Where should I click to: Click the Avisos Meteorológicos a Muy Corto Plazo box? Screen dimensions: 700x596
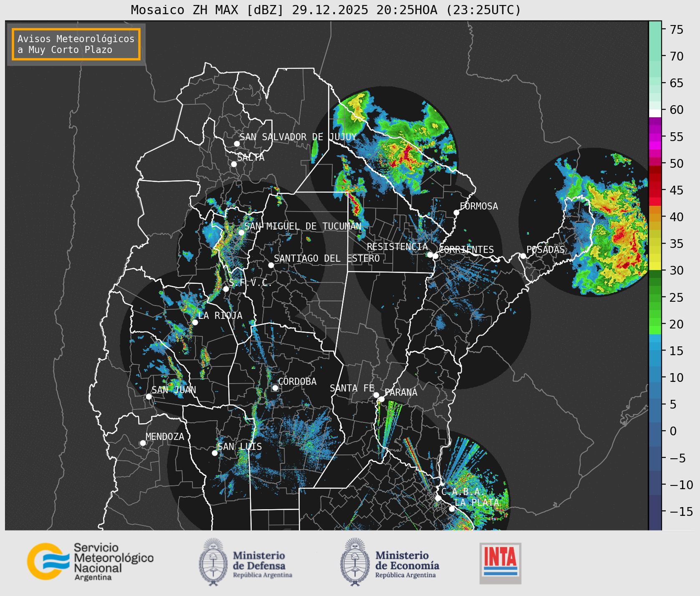click(x=76, y=44)
